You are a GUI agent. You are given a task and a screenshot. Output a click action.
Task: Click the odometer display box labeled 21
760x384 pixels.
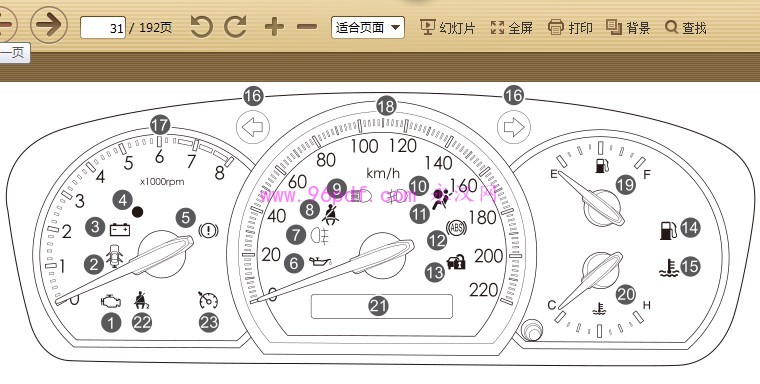click(382, 306)
